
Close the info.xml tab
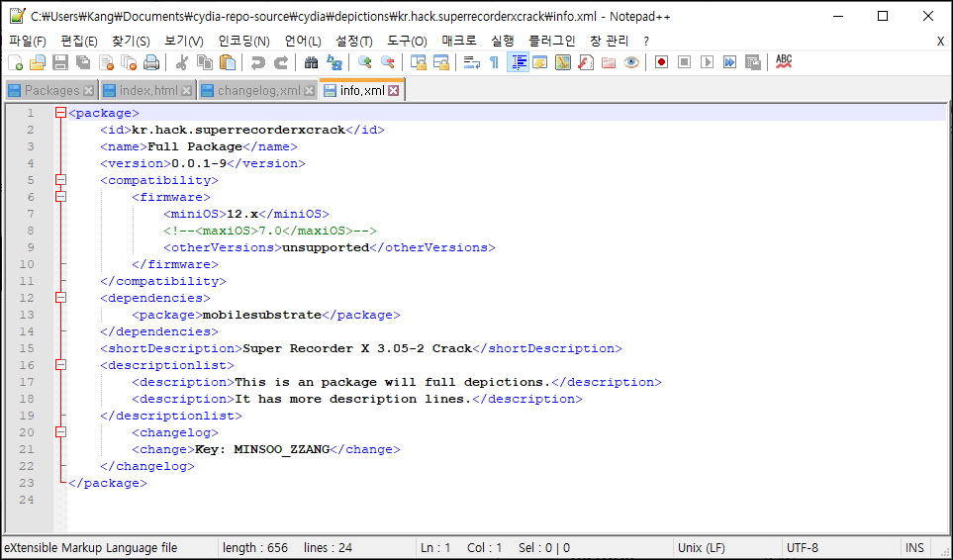pos(394,90)
